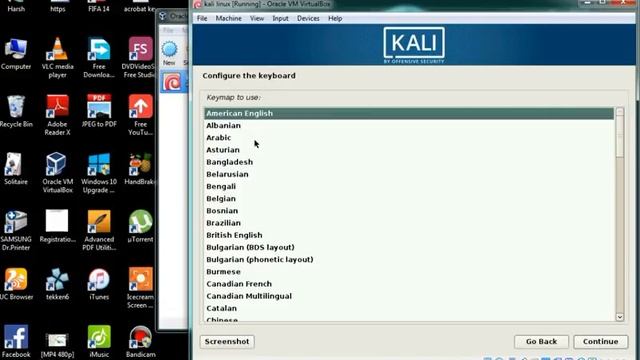
Task: Open the MP4 480p video file
Action: point(58,346)
